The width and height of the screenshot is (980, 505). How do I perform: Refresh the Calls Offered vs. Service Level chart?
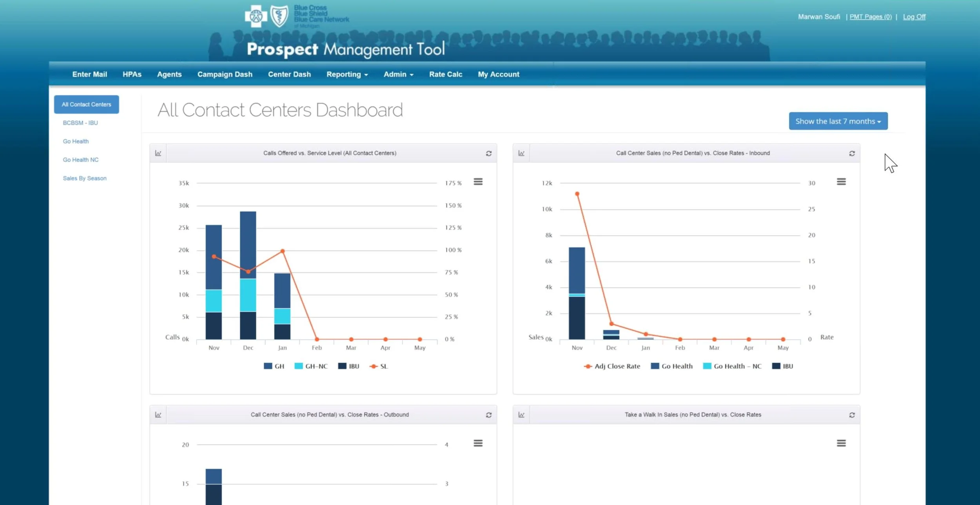click(x=488, y=153)
